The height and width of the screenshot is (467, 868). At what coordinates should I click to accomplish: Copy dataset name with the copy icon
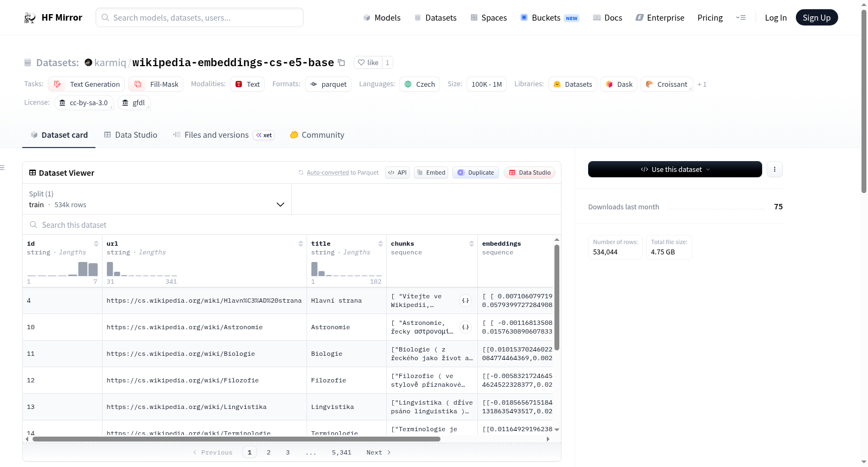pyautogui.click(x=341, y=62)
